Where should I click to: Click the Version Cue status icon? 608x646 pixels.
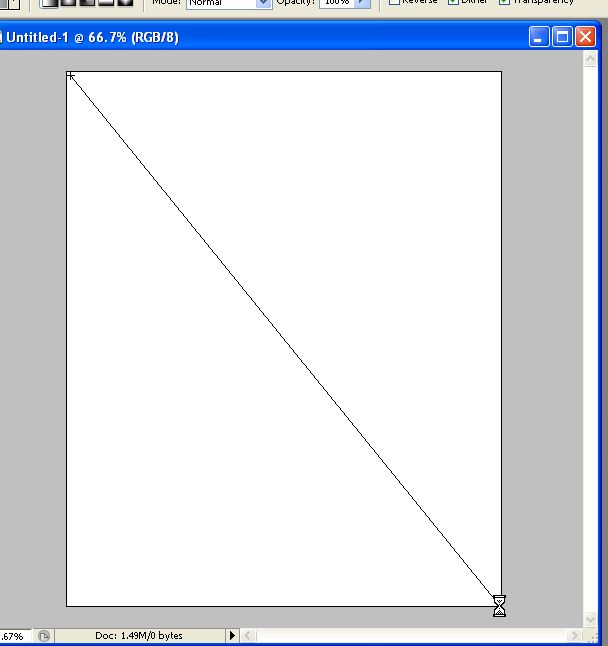44,636
